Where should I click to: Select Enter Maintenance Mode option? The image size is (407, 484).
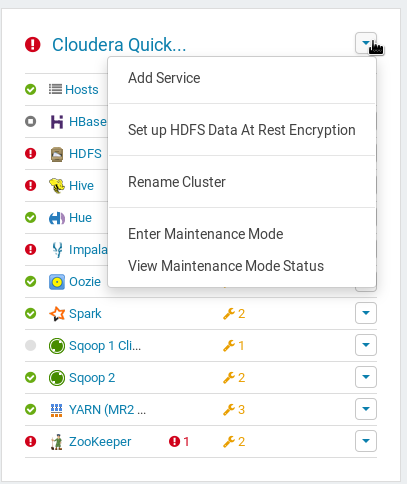[206, 234]
